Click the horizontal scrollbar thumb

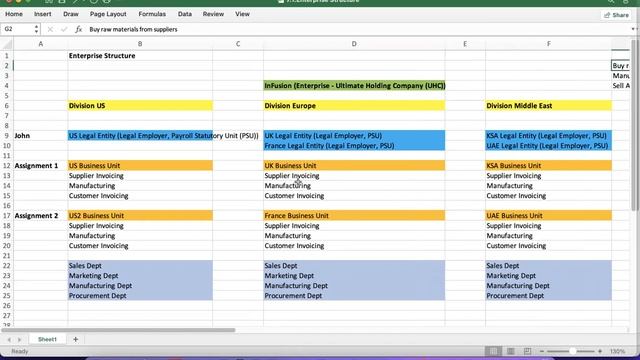point(118,330)
